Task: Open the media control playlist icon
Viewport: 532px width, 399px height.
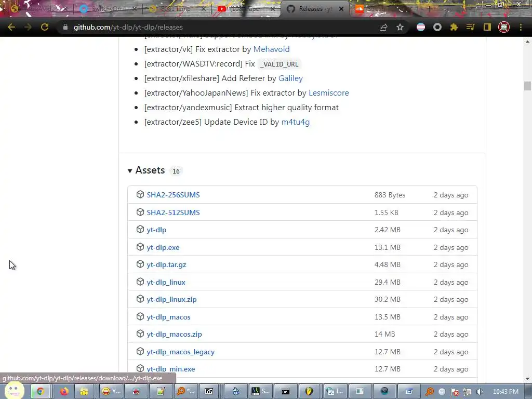Action: click(471, 27)
